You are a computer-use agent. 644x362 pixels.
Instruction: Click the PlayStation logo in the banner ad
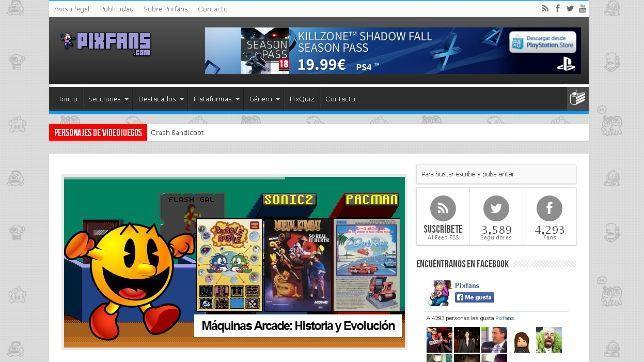(566, 64)
